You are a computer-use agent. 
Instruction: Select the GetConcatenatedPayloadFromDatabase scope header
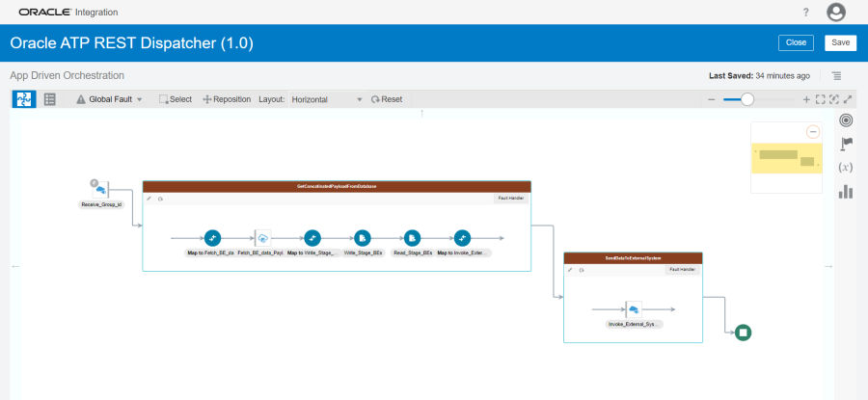point(337,186)
